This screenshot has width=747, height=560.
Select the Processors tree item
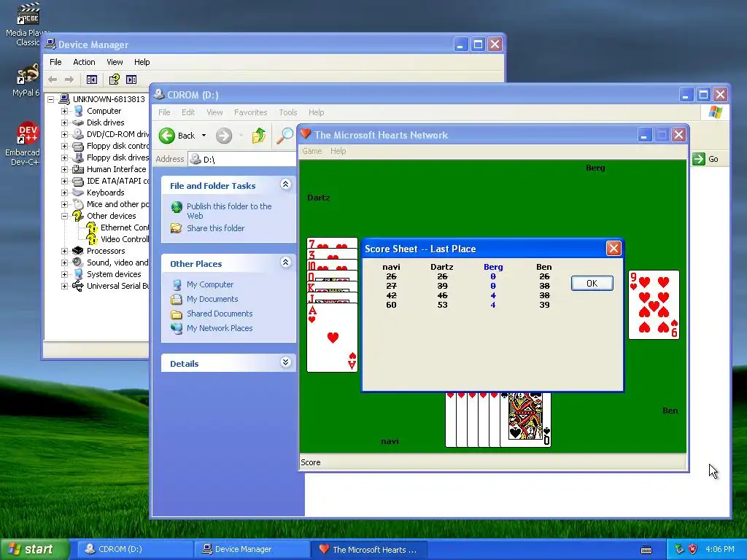[106, 251]
